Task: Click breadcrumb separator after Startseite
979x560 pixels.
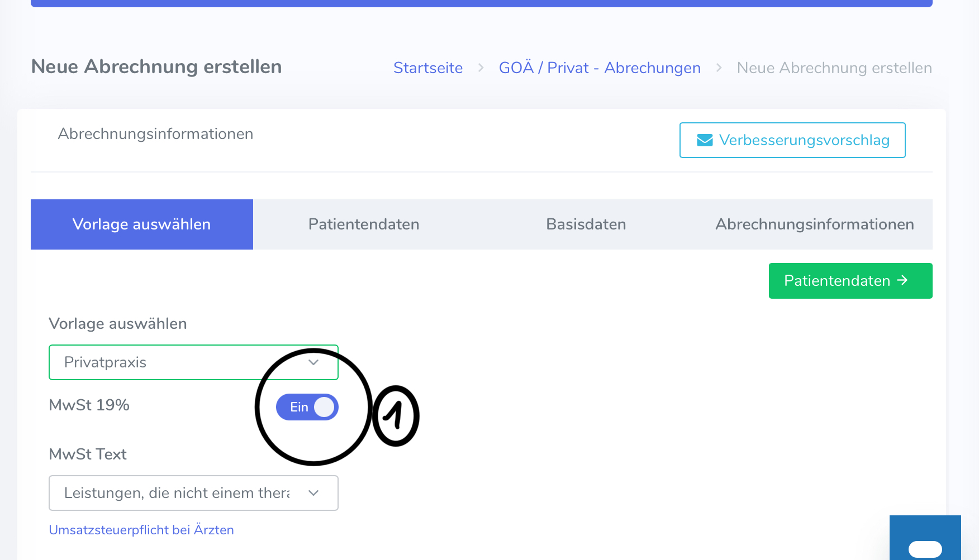Action: [x=481, y=68]
